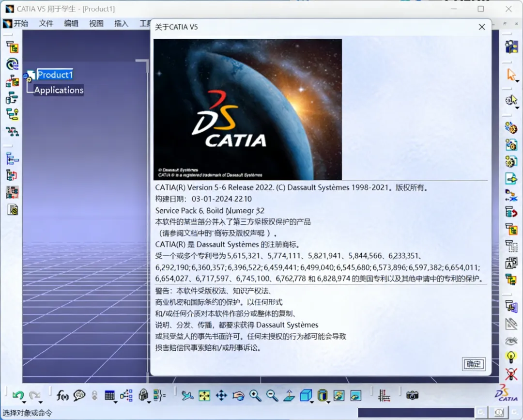Expand the Design Table dropdown arrow
The image size is (523, 420).
coord(115,403)
